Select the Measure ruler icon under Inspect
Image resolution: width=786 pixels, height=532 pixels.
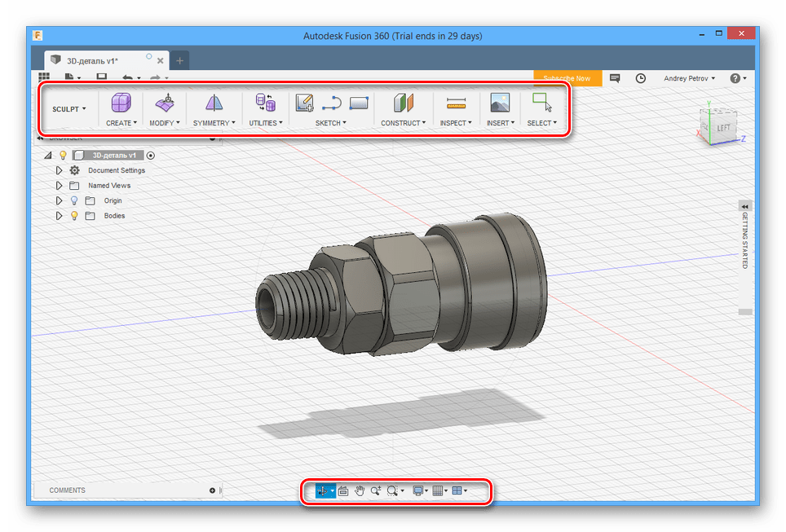click(x=455, y=103)
